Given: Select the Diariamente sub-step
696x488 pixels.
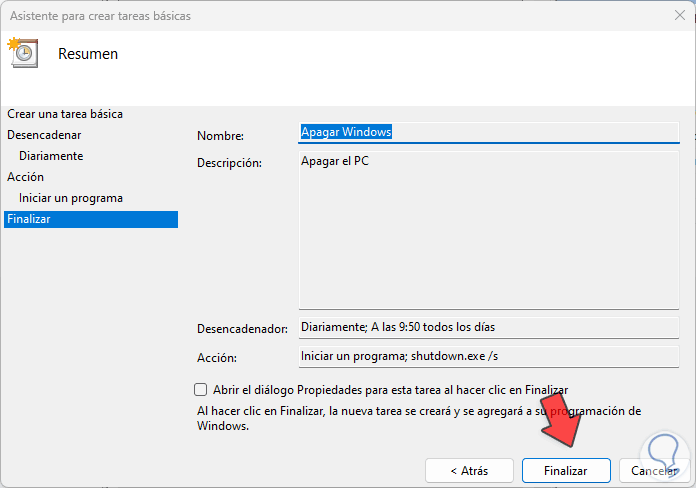Looking at the screenshot, I should coord(51,156).
